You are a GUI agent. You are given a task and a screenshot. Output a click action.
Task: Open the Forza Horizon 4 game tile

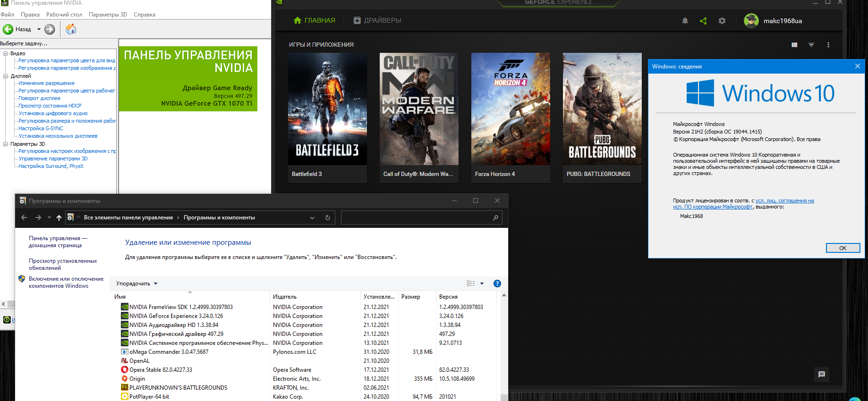point(511,117)
